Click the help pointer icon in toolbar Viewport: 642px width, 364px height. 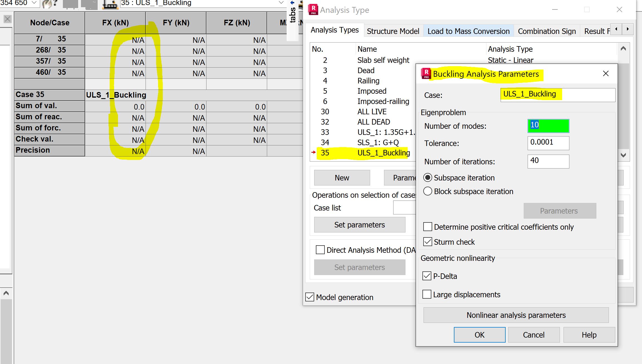(x=50, y=4)
